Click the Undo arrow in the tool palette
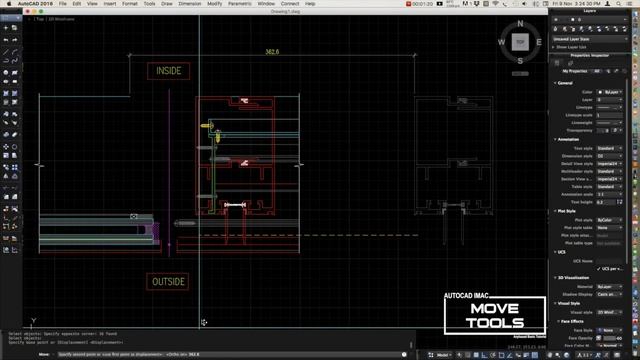 pyautogui.click(x=6, y=40)
